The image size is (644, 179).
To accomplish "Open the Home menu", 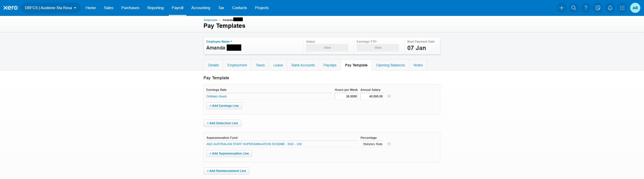I will pos(91,8).
